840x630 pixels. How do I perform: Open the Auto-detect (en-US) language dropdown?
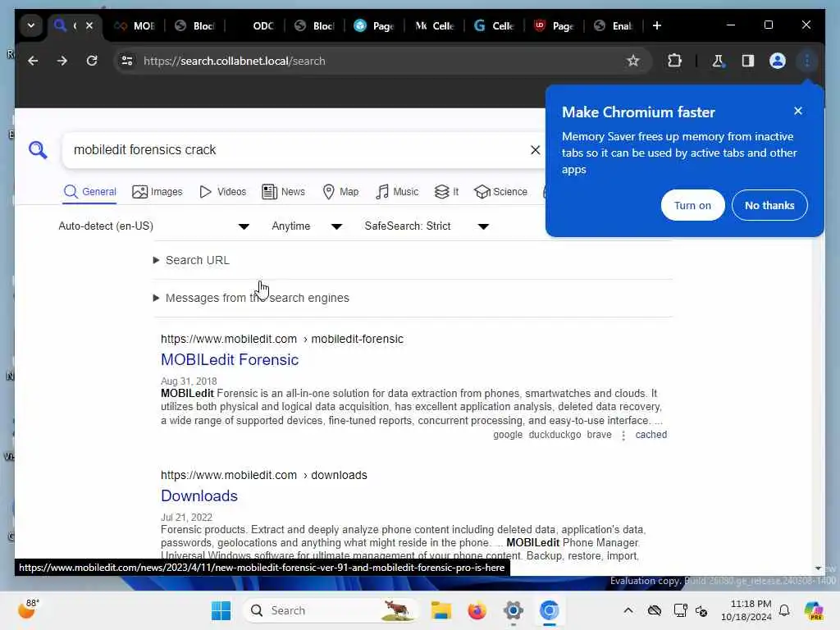click(x=153, y=226)
